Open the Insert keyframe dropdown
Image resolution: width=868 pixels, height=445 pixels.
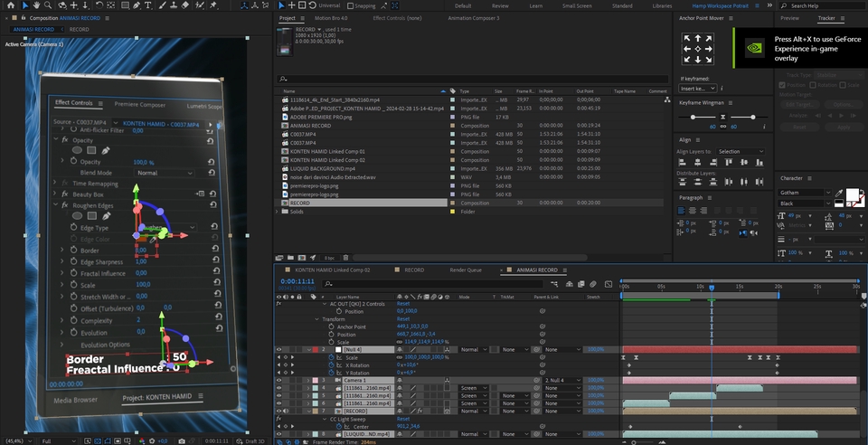pos(697,89)
